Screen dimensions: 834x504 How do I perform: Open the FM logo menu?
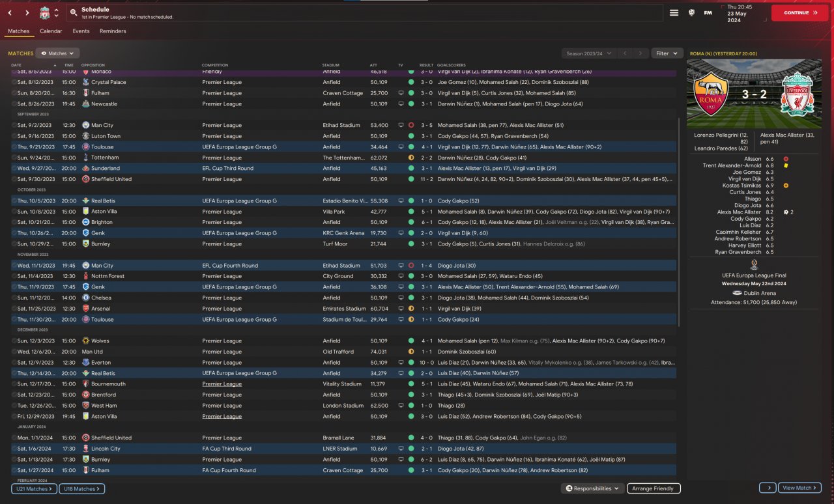(708, 13)
